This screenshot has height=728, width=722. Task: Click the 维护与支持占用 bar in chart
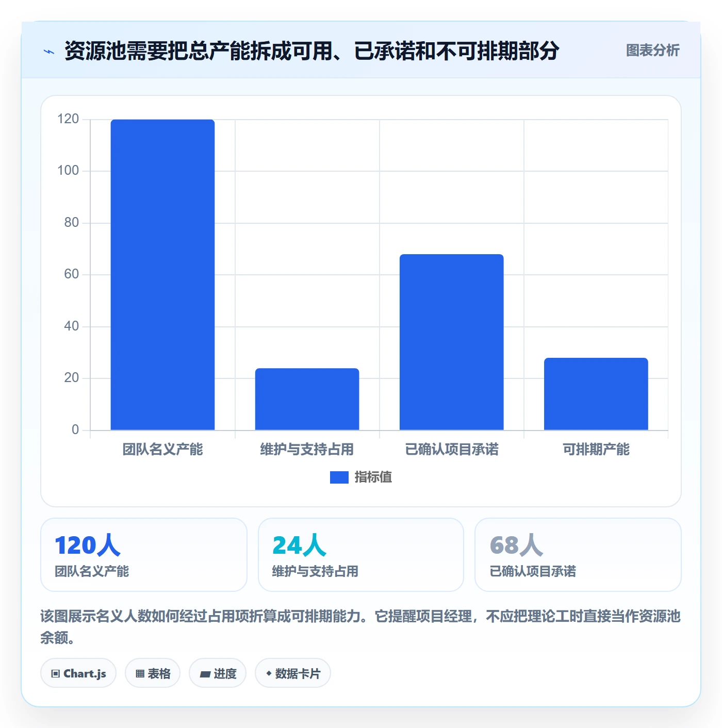[307, 399]
